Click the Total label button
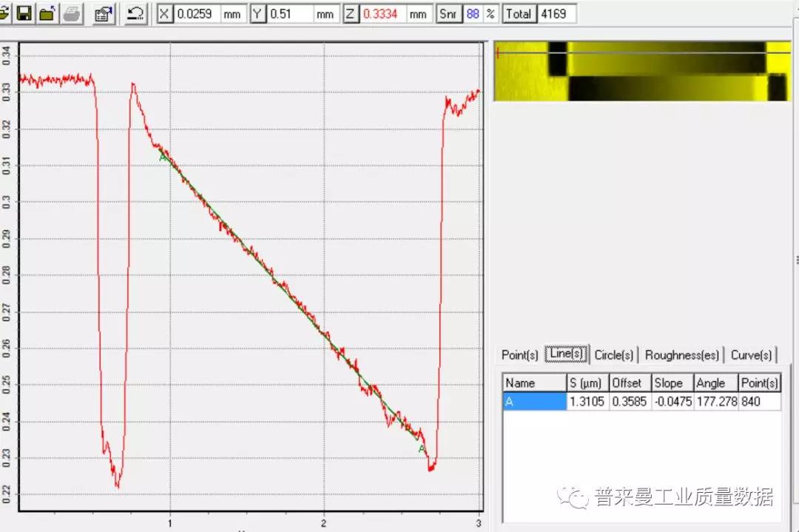799x532 pixels. (x=519, y=14)
